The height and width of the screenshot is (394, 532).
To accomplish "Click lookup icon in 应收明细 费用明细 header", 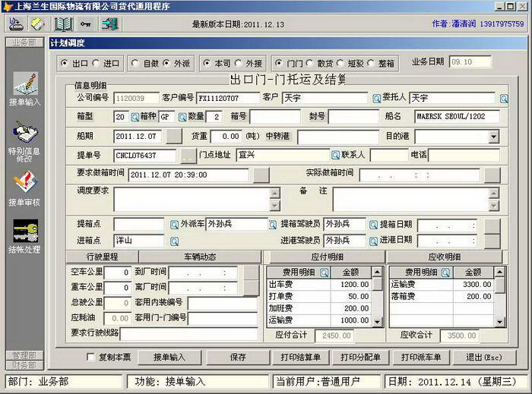I will pos(445,273).
